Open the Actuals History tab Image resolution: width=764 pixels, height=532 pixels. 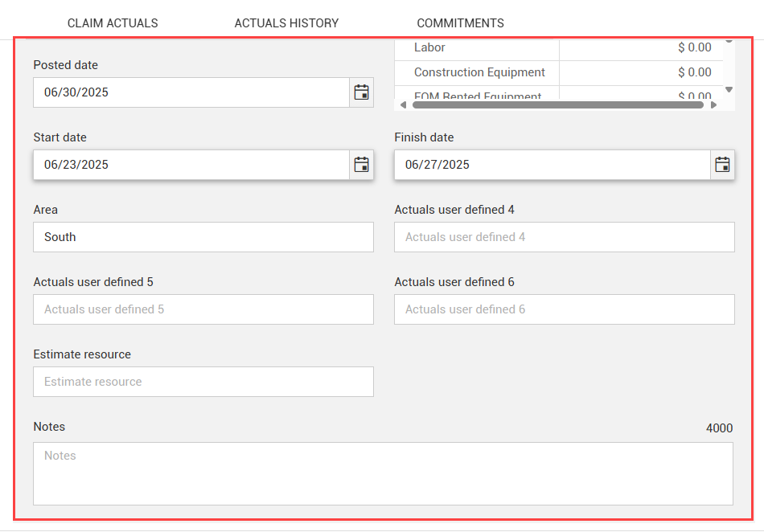286,23
